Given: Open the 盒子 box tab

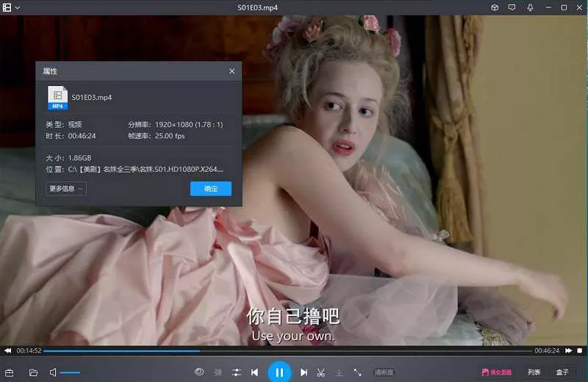Looking at the screenshot, I should (x=562, y=372).
